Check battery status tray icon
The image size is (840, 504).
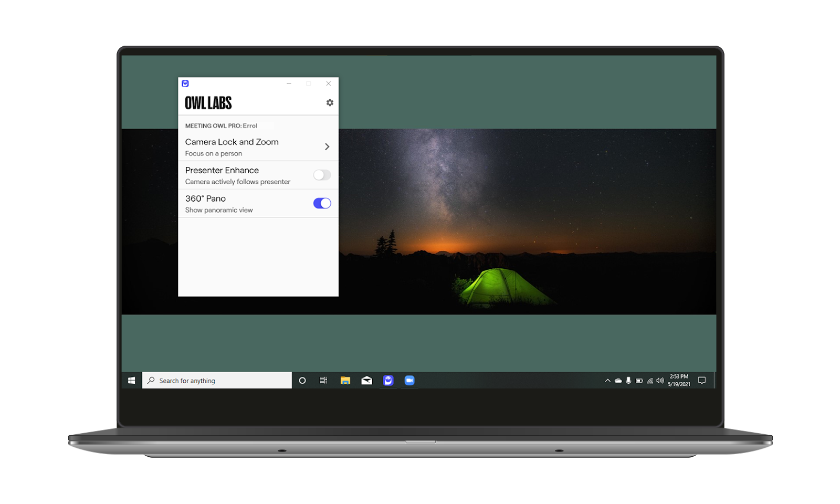point(639,381)
